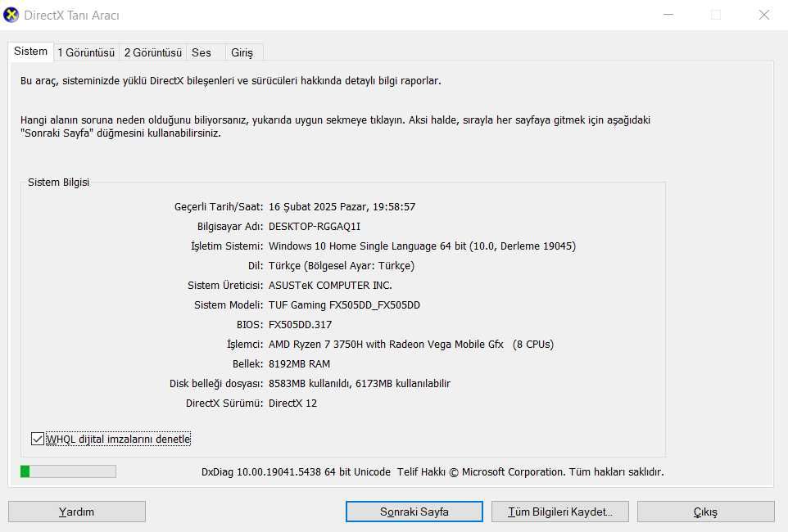The height and width of the screenshot is (532, 788).
Task: Click the Yardım button
Action: (x=77, y=512)
